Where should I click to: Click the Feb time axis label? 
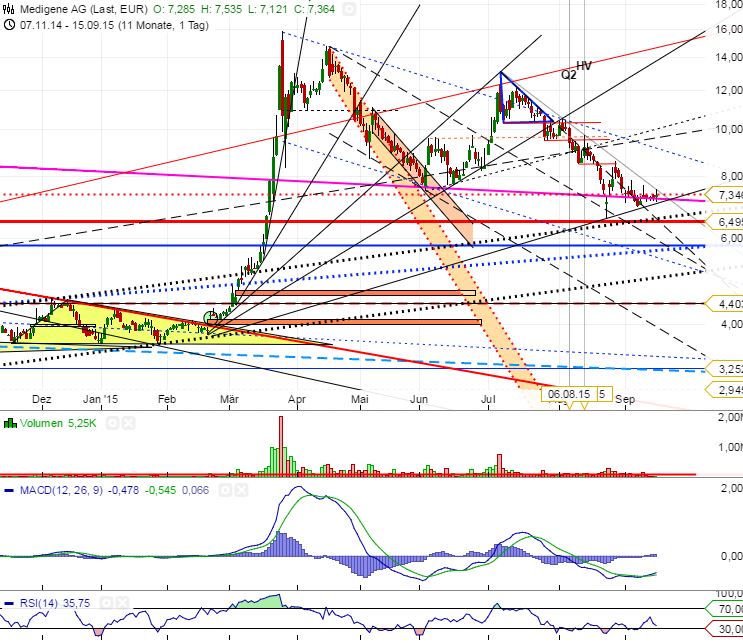[x=167, y=399]
